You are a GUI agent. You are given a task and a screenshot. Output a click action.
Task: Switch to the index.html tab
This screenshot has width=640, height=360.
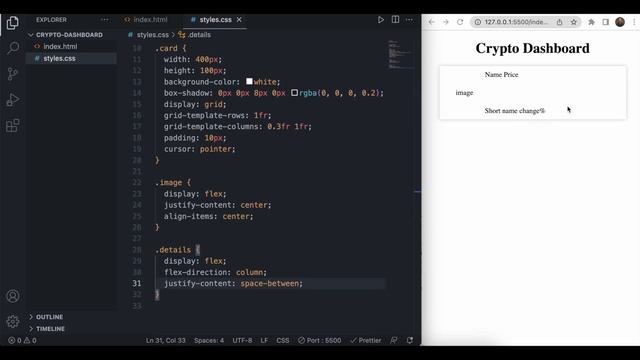[146, 20]
